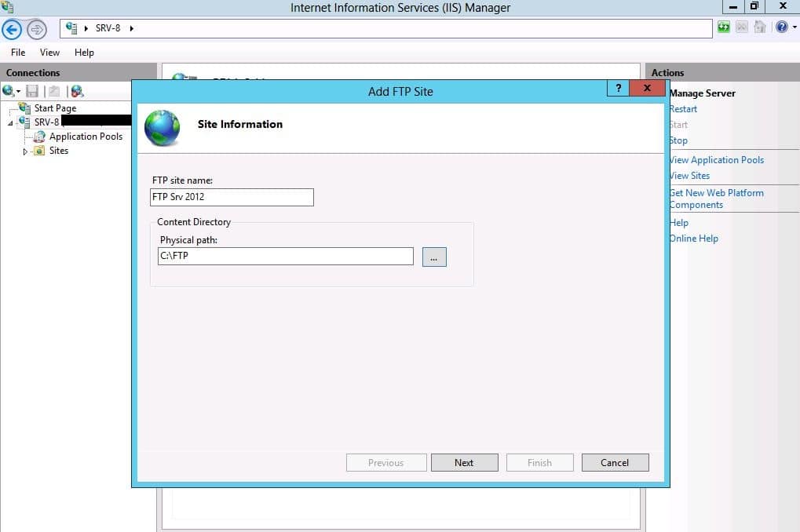This screenshot has width=800, height=532.
Task: Click the greyed Start action link
Action: tap(678, 125)
